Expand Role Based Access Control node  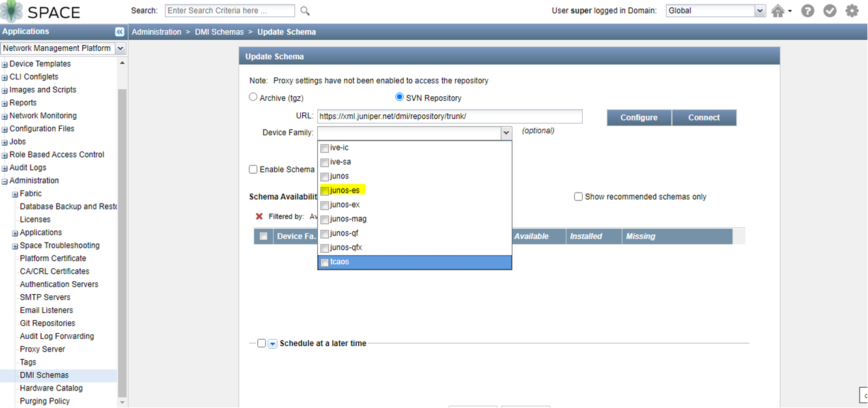click(5, 156)
